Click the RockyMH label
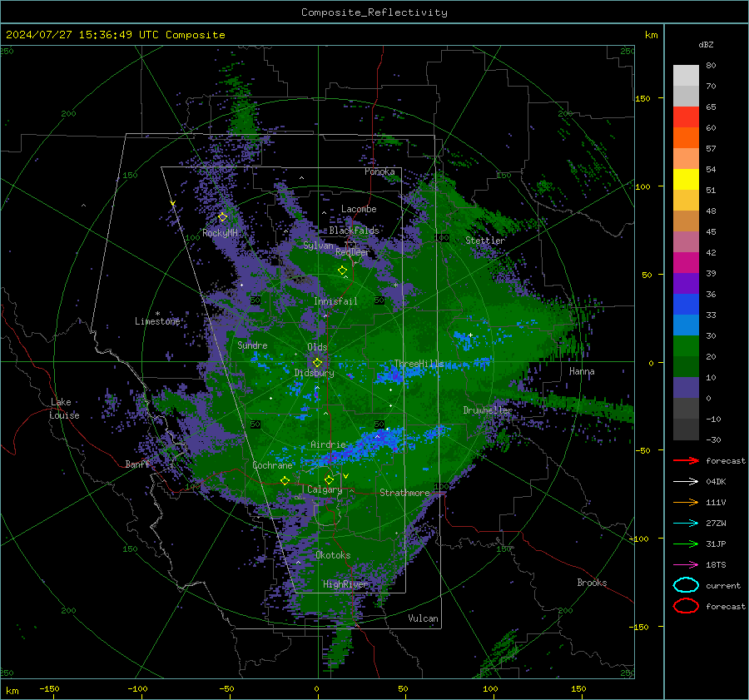 (220, 233)
